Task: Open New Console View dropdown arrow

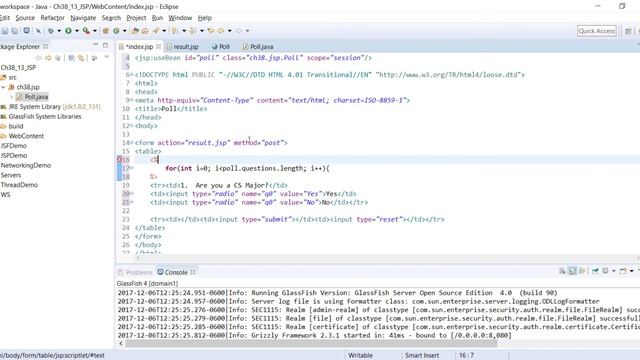Action: point(631,271)
